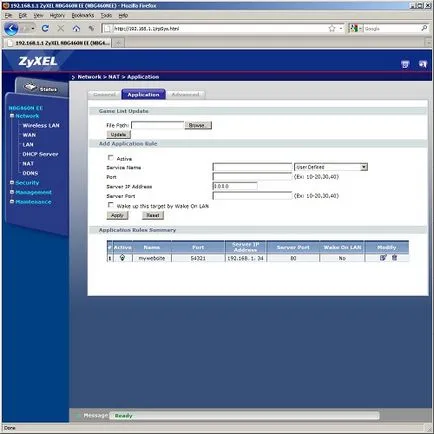
Task: Click the File Path input field
Action: coord(158,125)
